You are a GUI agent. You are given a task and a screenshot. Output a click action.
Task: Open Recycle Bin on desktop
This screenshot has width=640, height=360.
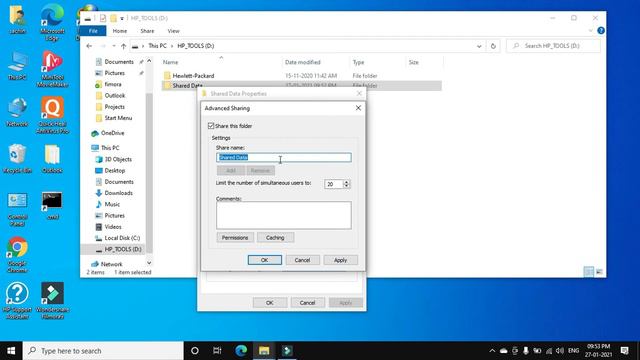17,159
